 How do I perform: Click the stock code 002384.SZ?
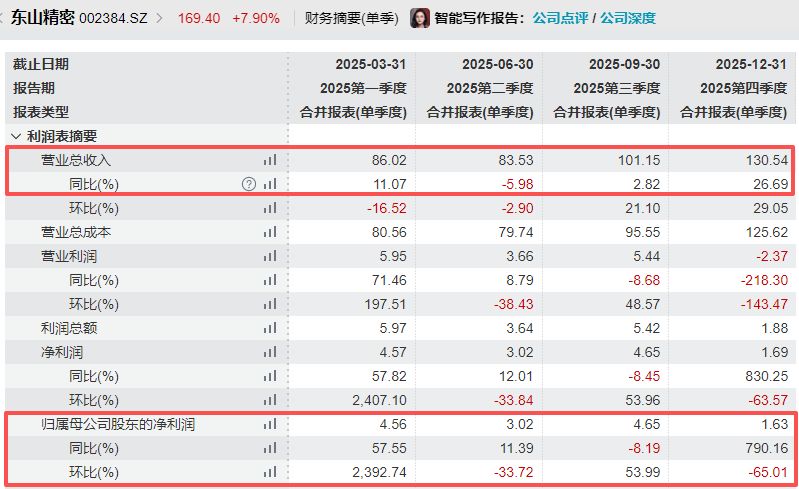(113, 19)
